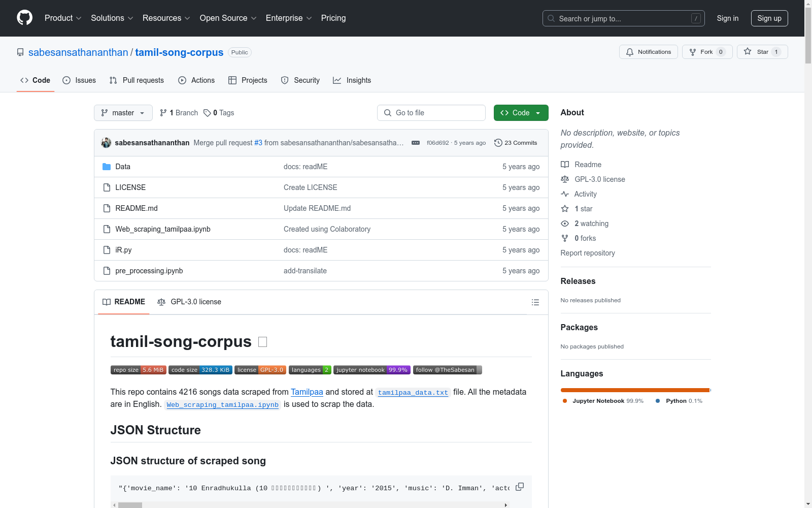
Task: Expand the Open Source menu
Action: tap(228, 18)
